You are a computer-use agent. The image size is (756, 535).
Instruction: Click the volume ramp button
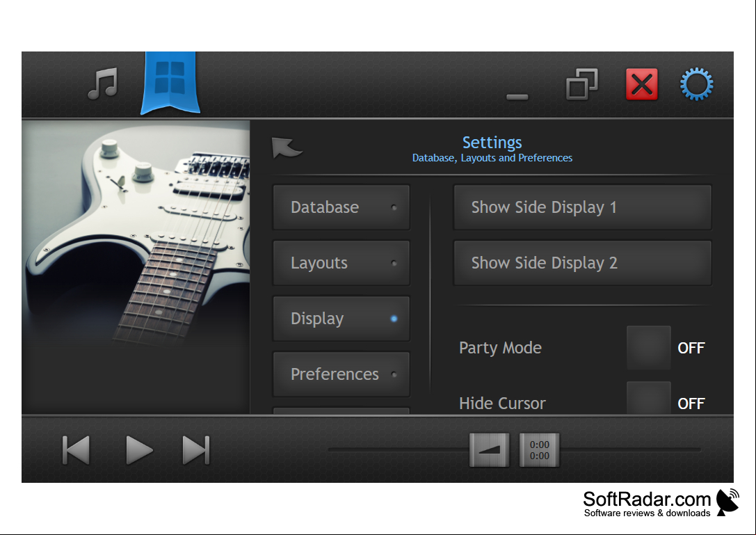(x=489, y=450)
